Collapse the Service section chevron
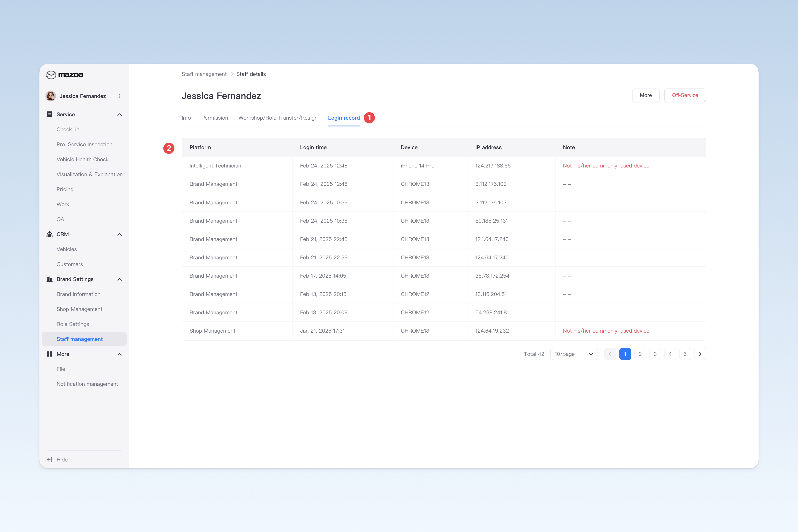 (x=119, y=115)
